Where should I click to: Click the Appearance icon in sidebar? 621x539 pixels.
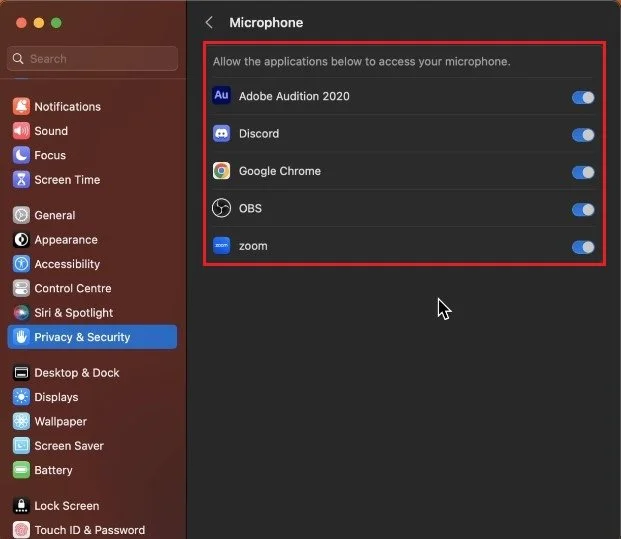click(21, 240)
